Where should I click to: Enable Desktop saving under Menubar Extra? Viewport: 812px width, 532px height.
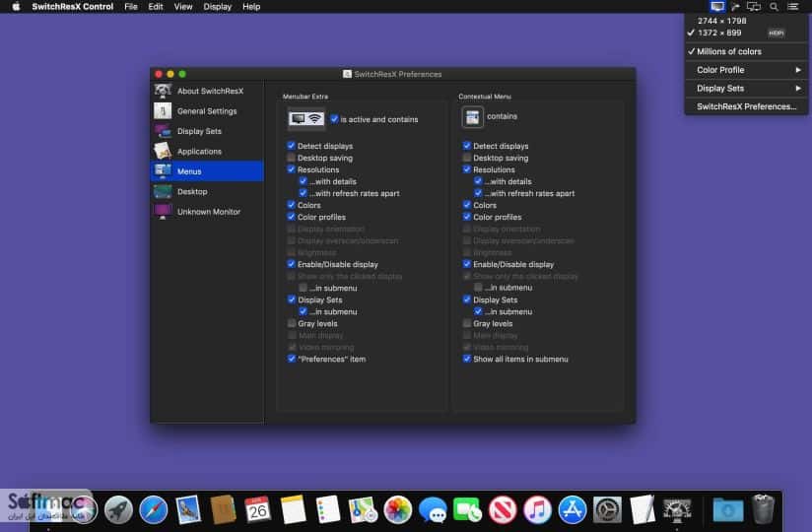click(291, 158)
